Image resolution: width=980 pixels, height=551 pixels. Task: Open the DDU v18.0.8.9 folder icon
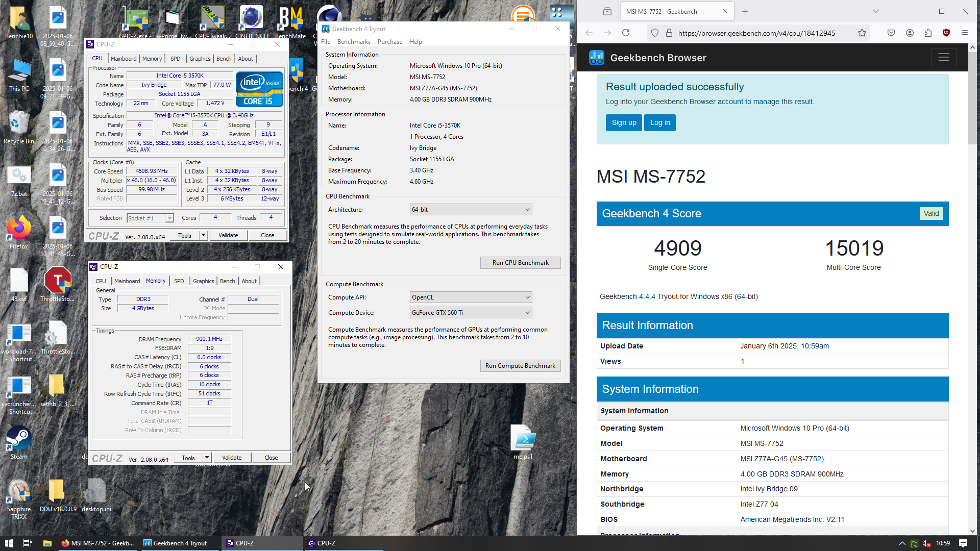[x=58, y=495]
